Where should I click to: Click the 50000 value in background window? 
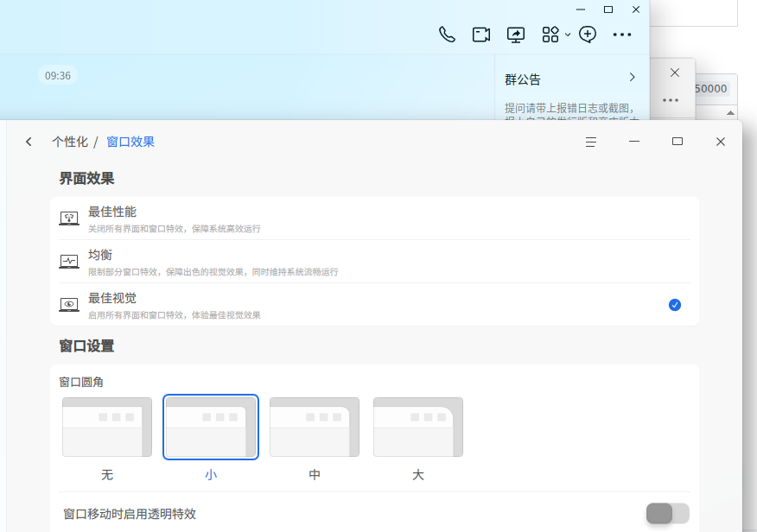(710, 89)
